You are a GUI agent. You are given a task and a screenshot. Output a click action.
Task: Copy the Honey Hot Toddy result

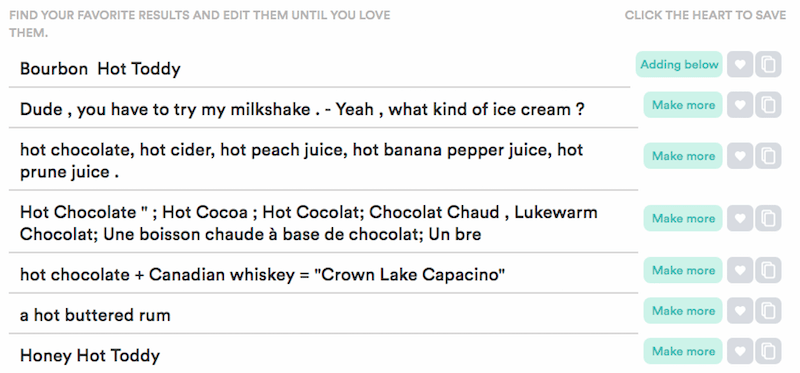[768, 351]
